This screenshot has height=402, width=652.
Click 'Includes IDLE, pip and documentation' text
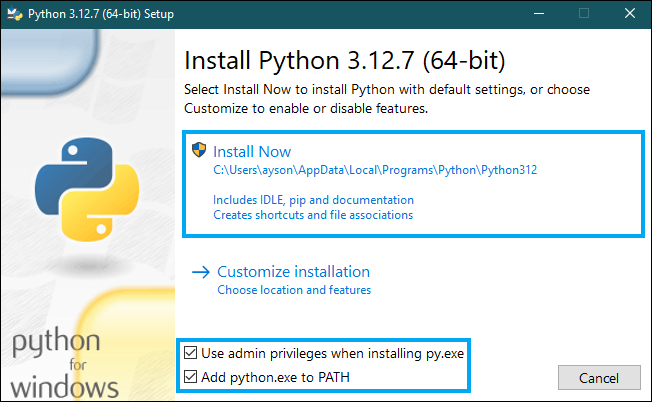click(313, 200)
